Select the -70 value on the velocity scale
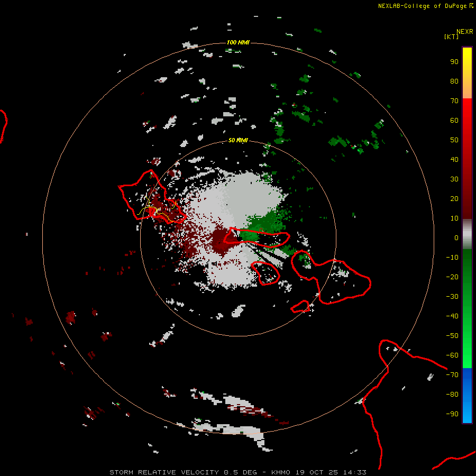 tap(452, 375)
